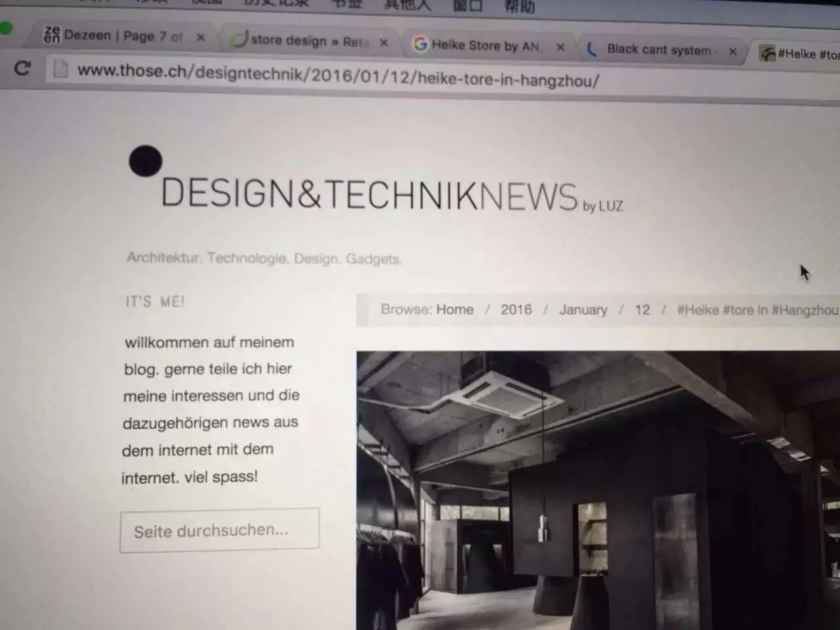
Task: Switch to the Heike Store by AN tab
Action: (488, 45)
